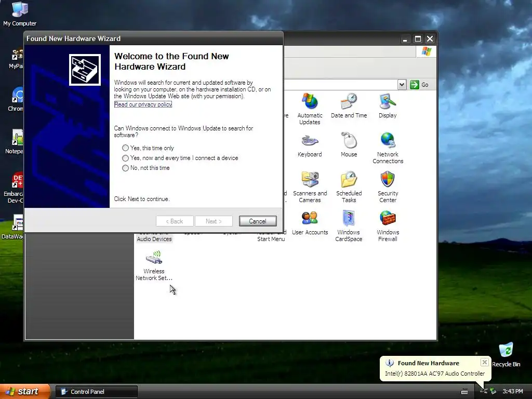532x399 pixels.
Task: Minimize the Control Panel window
Action: 405,39
